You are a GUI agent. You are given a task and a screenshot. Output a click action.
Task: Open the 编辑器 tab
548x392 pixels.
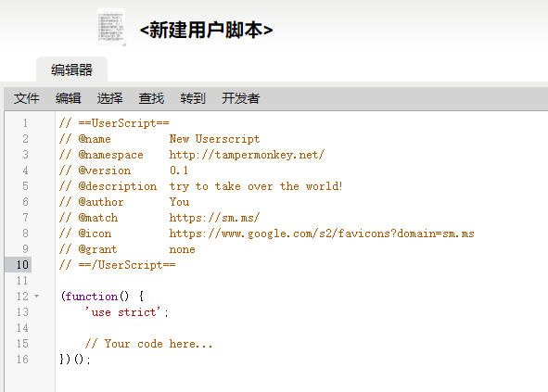click(71, 70)
